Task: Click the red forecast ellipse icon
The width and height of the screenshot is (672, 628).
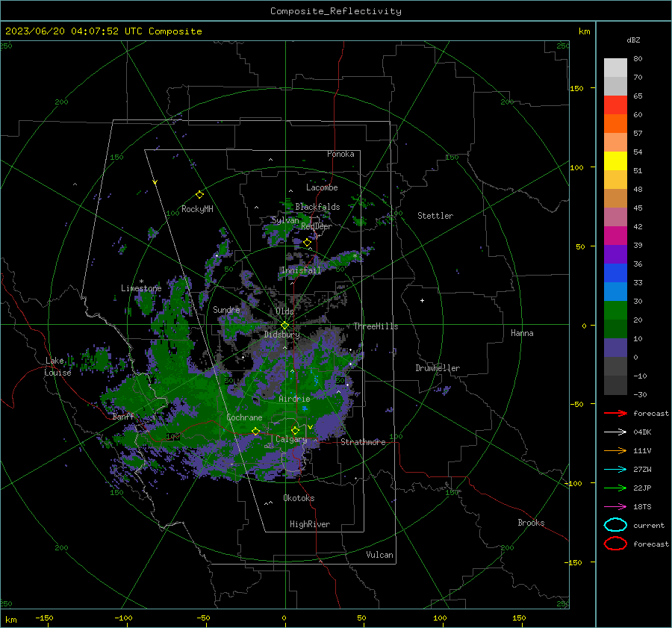Action: (615, 544)
